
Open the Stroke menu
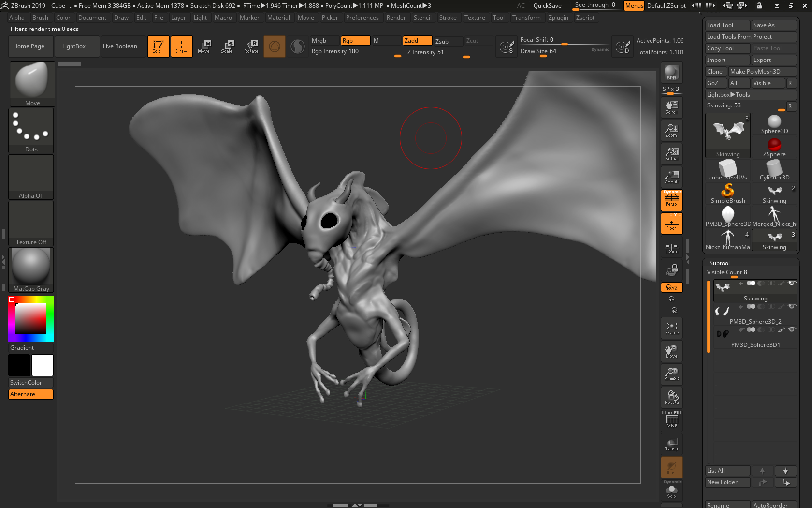pyautogui.click(x=448, y=18)
